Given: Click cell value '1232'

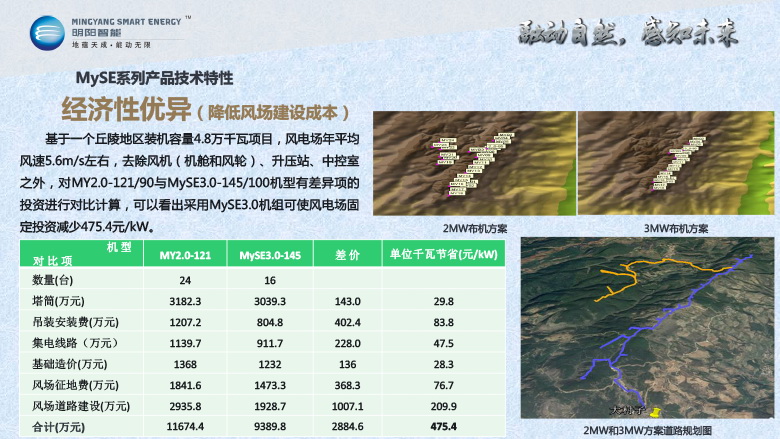Looking at the screenshot, I should click(x=270, y=364).
